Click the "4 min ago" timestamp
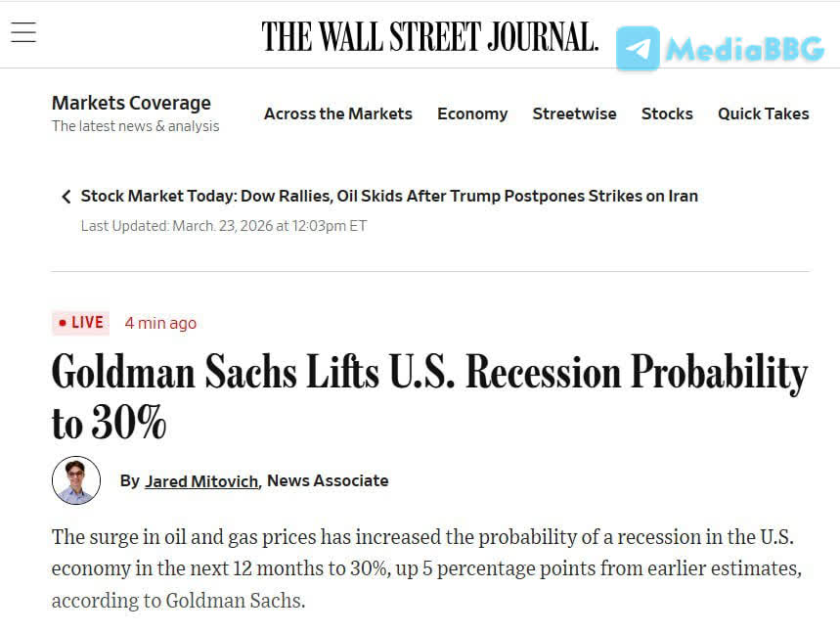 coord(160,323)
